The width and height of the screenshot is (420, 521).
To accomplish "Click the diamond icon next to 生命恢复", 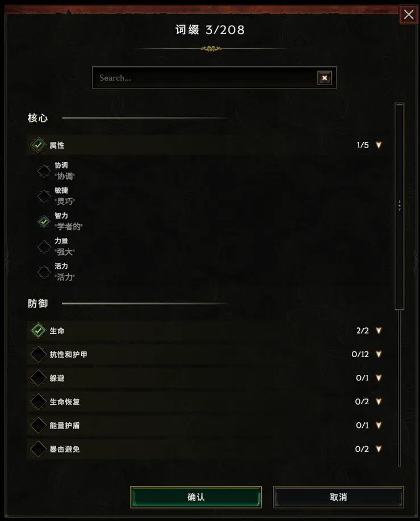I will [x=38, y=401].
